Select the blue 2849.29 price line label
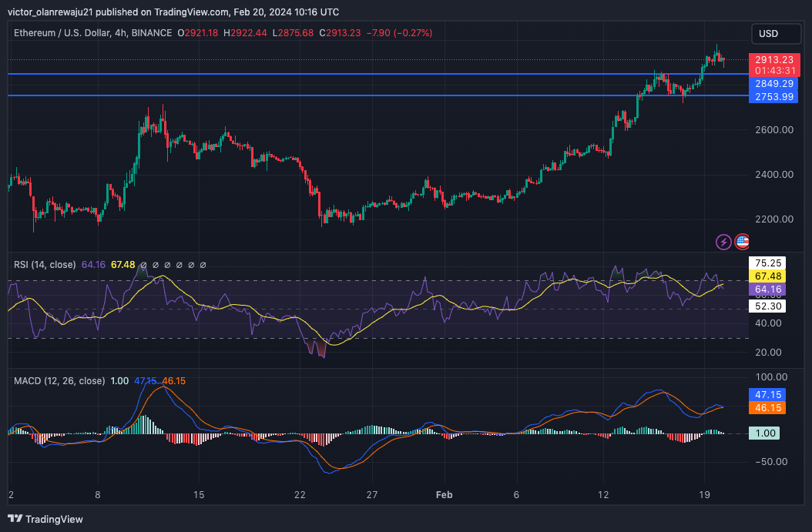The image size is (812, 532). [x=773, y=83]
